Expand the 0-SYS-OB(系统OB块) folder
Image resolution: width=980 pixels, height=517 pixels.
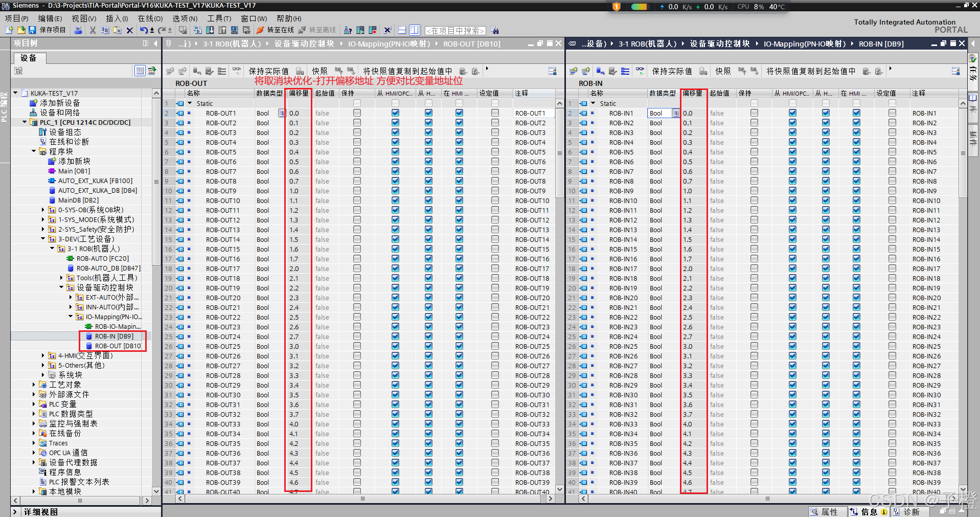43,210
